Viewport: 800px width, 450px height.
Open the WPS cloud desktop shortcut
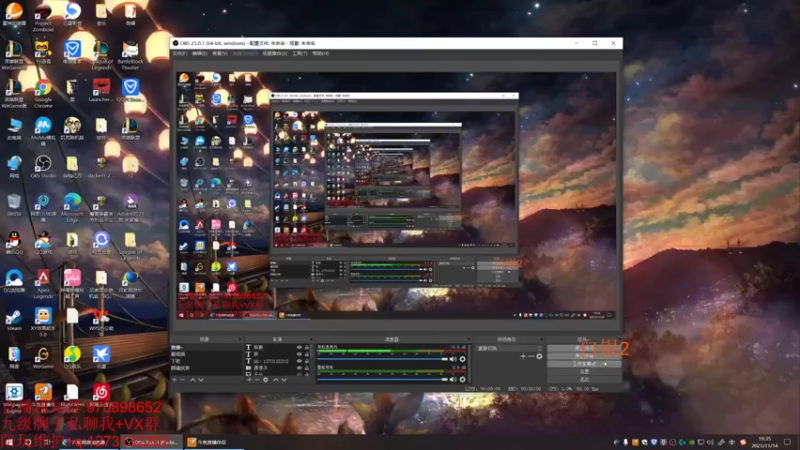click(x=101, y=320)
